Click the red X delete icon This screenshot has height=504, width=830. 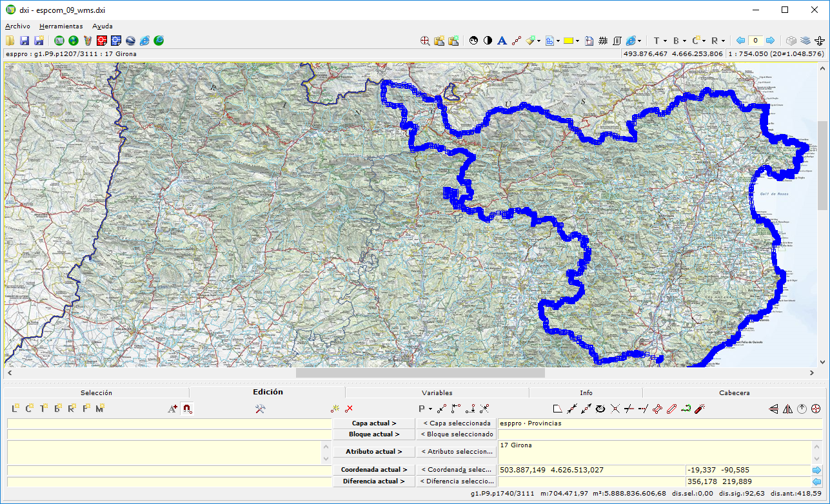[349, 409]
